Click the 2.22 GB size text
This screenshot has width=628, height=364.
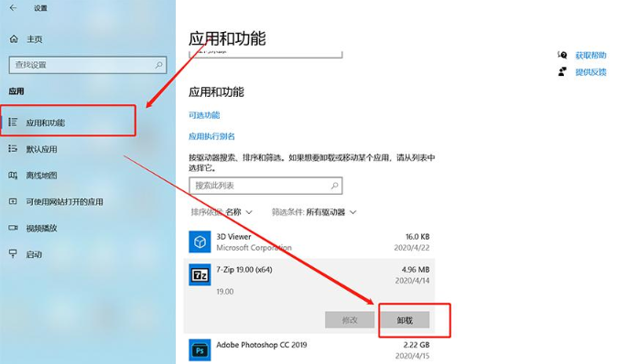417,345
